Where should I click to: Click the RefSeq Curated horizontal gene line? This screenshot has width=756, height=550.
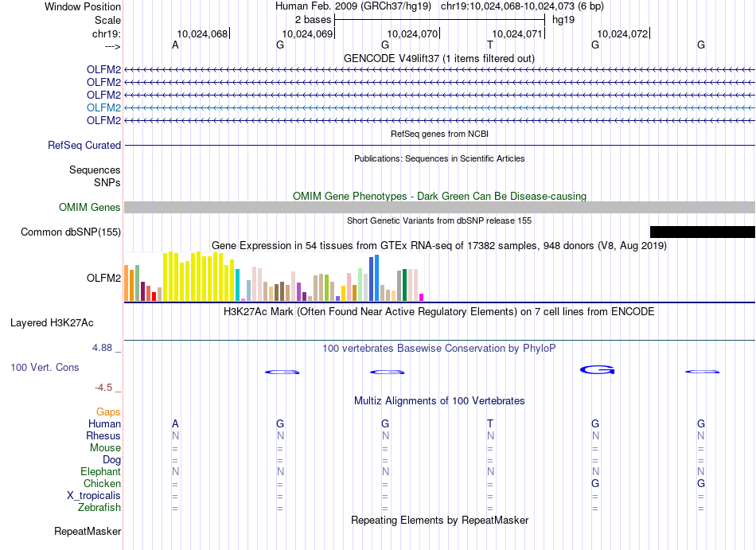(x=440, y=145)
